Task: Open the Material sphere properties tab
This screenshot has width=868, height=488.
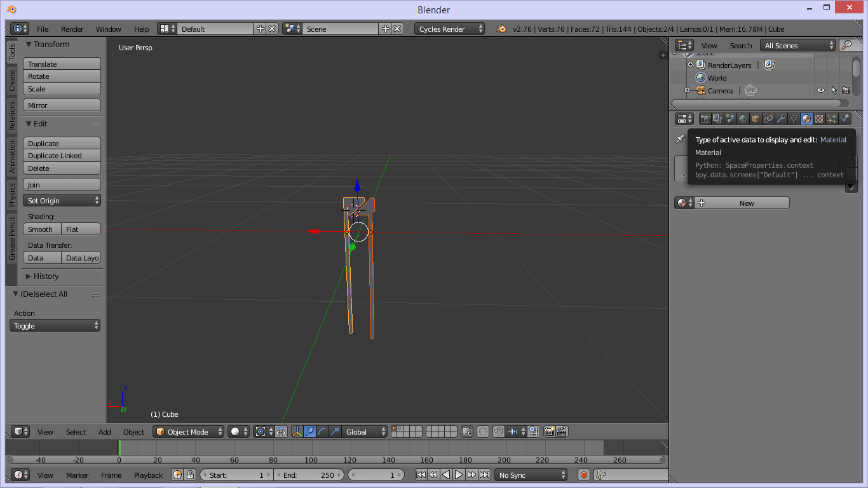Action: [x=806, y=119]
